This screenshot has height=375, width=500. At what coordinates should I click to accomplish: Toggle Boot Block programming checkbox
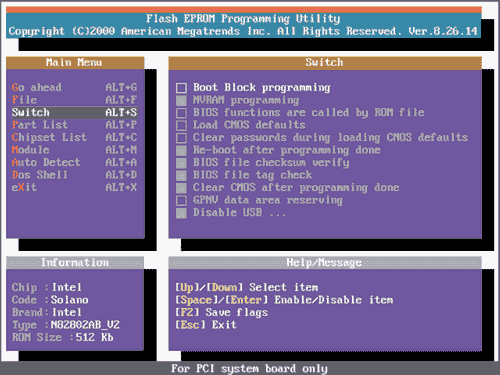[x=181, y=88]
